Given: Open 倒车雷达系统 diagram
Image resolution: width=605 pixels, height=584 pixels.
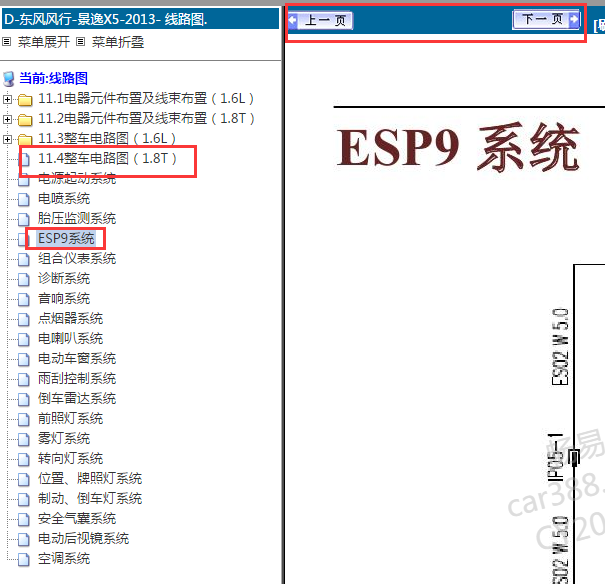Looking at the screenshot, I should coord(77,398).
